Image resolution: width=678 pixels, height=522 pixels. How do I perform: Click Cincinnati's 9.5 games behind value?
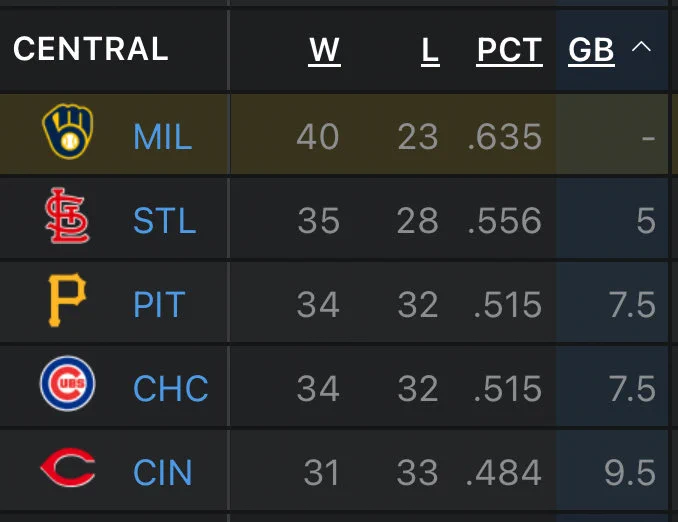(x=630, y=472)
